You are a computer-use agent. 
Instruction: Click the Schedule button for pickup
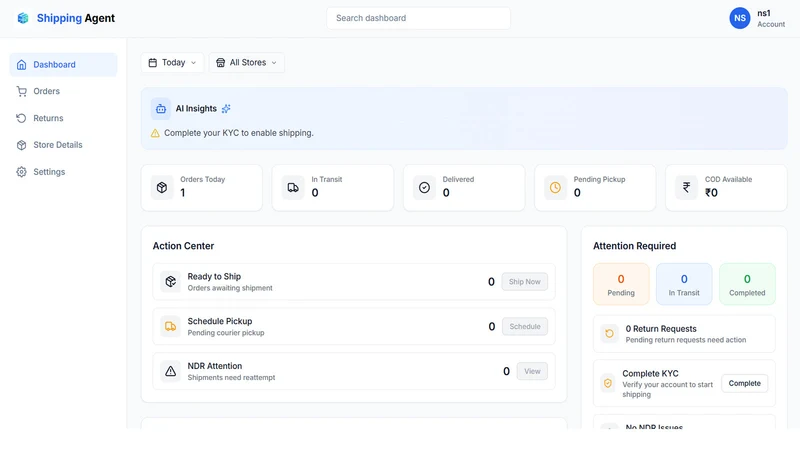[x=525, y=327]
